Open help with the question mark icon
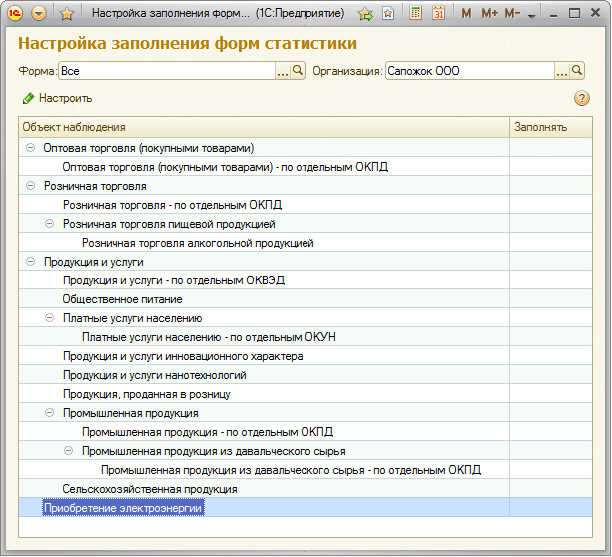Image resolution: width=612 pixels, height=557 pixels. (581, 98)
